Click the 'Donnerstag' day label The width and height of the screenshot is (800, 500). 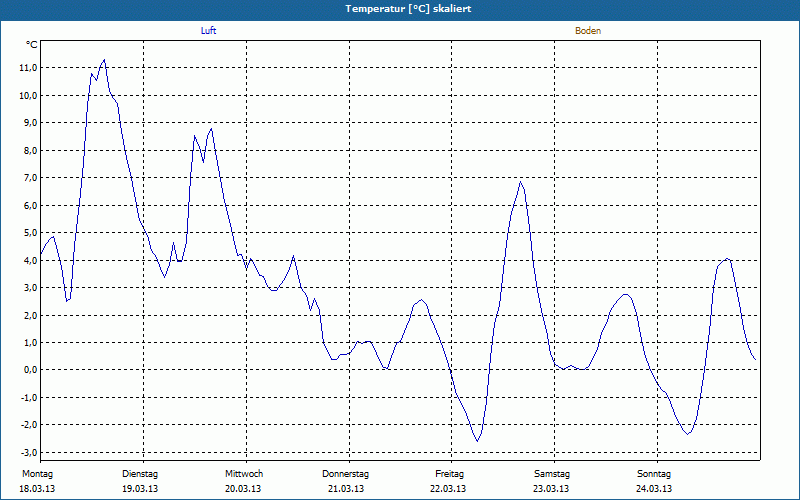[x=345, y=474]
